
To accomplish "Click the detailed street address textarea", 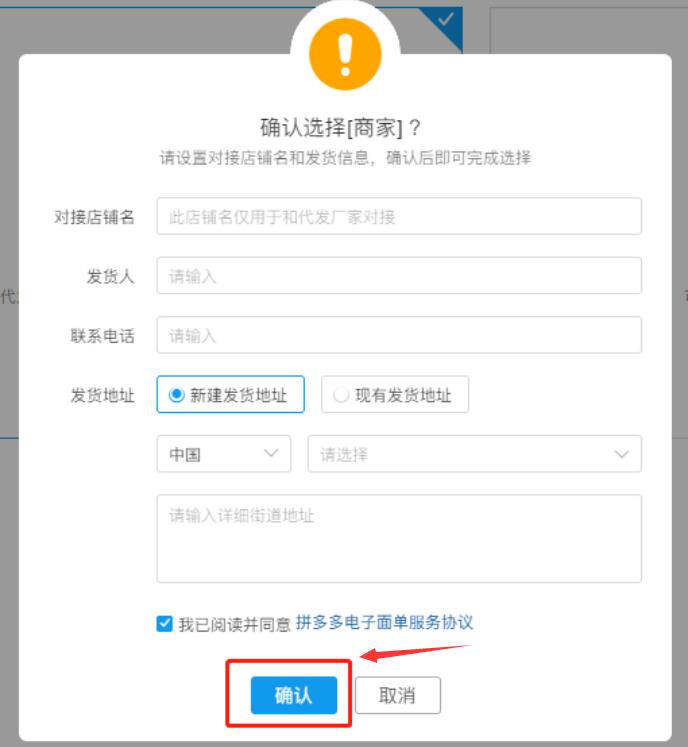I will [x=398, y=538].
